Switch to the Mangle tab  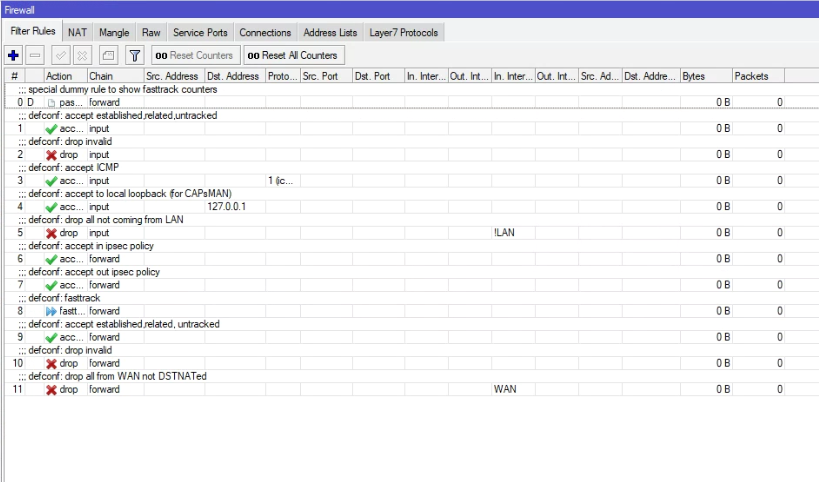[114, 32]
